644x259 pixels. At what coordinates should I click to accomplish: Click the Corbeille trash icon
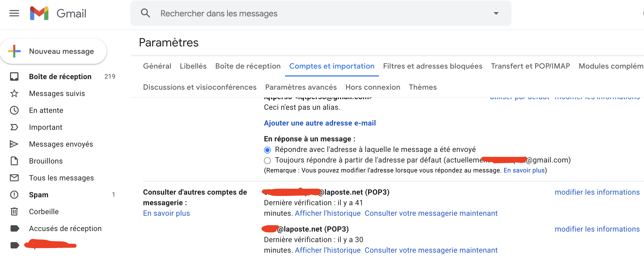(14, 212)
